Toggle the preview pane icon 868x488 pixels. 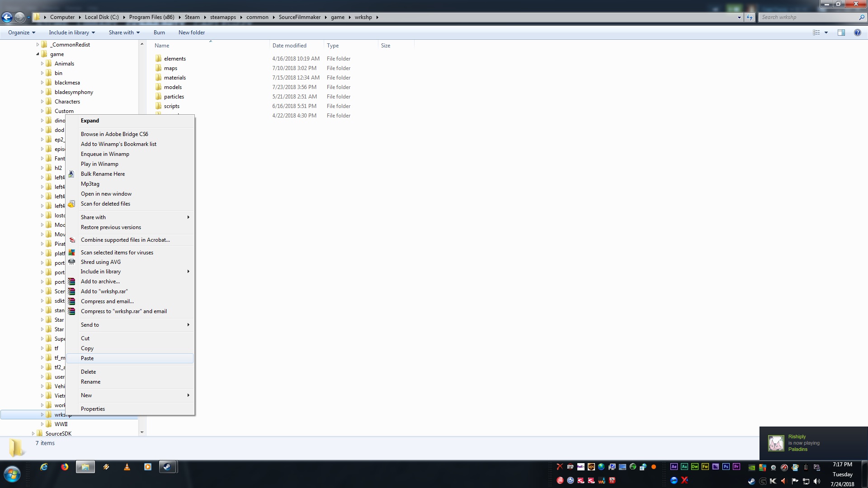pyautogui.click(x=841, y=33)
